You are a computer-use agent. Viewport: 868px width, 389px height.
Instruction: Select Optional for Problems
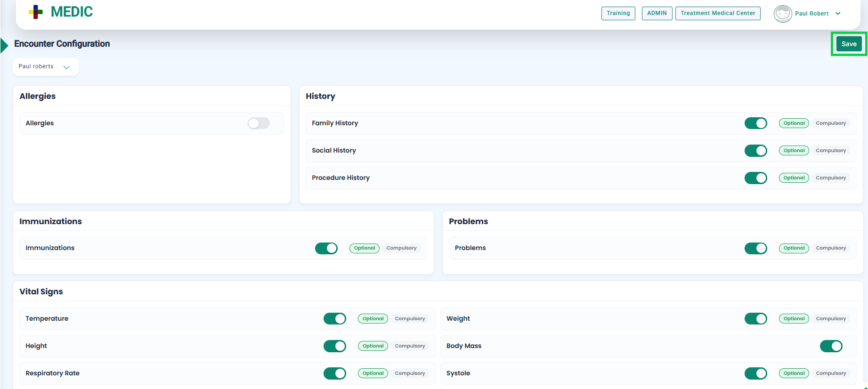(x=794, y=248)
